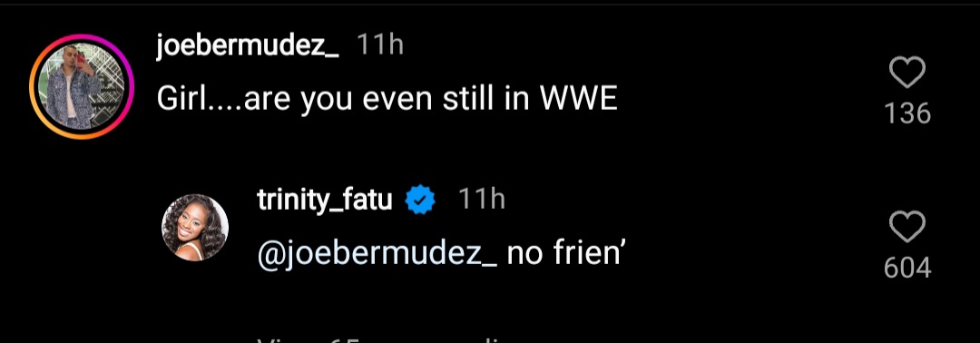The width and height of the screenshot is (980, 343).
Task: Expand the cut-off view more replies text
Action: pyautogui.click(x=387, y=338)
